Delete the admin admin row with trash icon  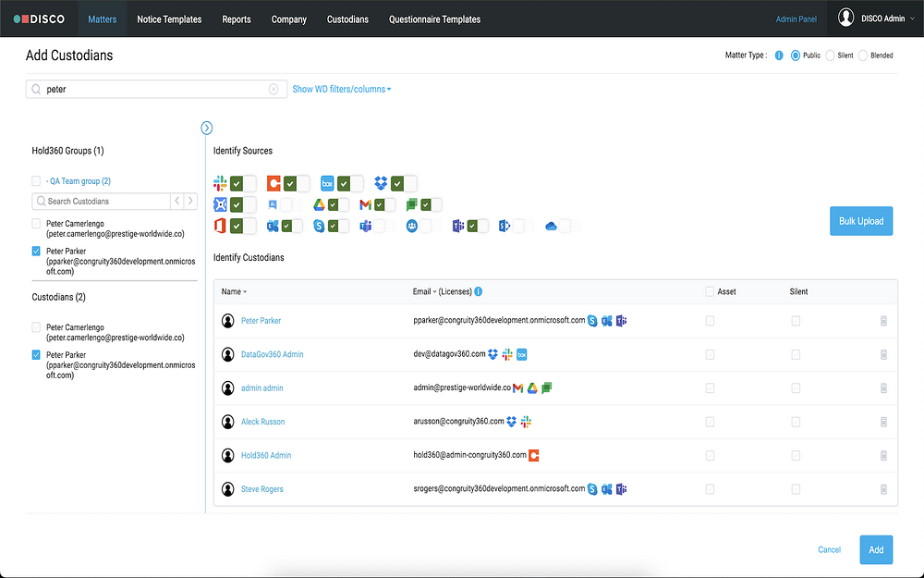click(x=883, y=388)
